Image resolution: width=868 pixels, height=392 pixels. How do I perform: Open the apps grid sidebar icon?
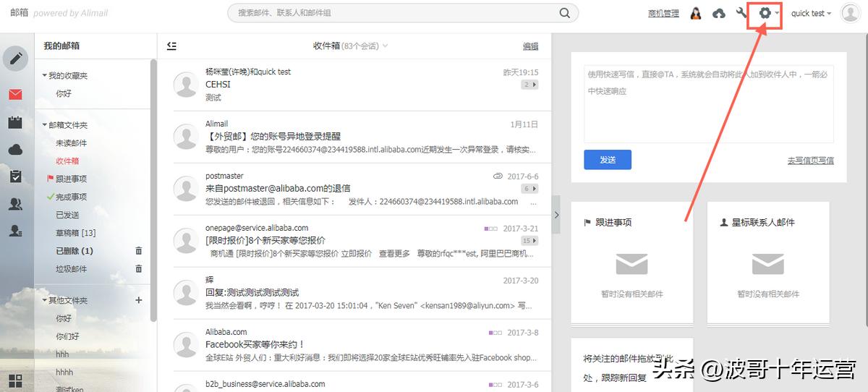click(15, 380)
